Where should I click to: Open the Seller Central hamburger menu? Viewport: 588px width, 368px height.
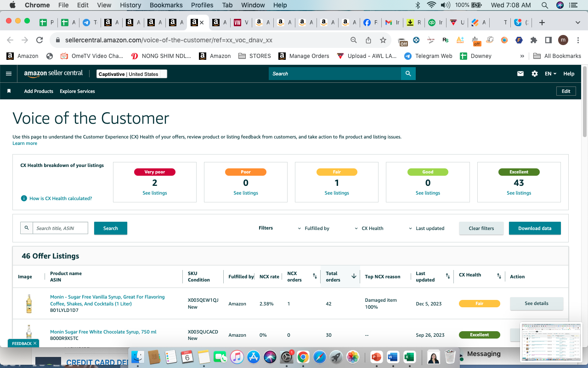click(8, 74)
